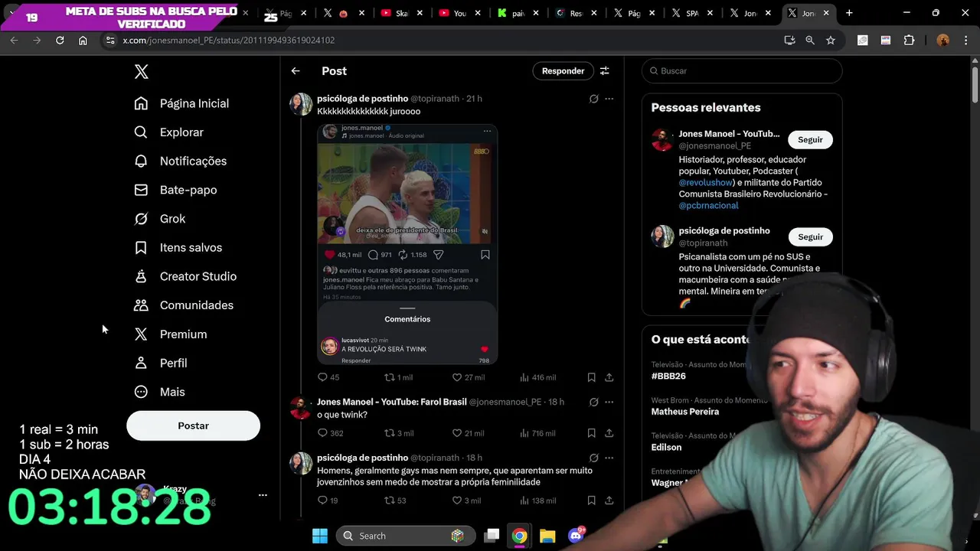
Task: Open Matheus Pereira trending topic
Action: pos(684,412)
